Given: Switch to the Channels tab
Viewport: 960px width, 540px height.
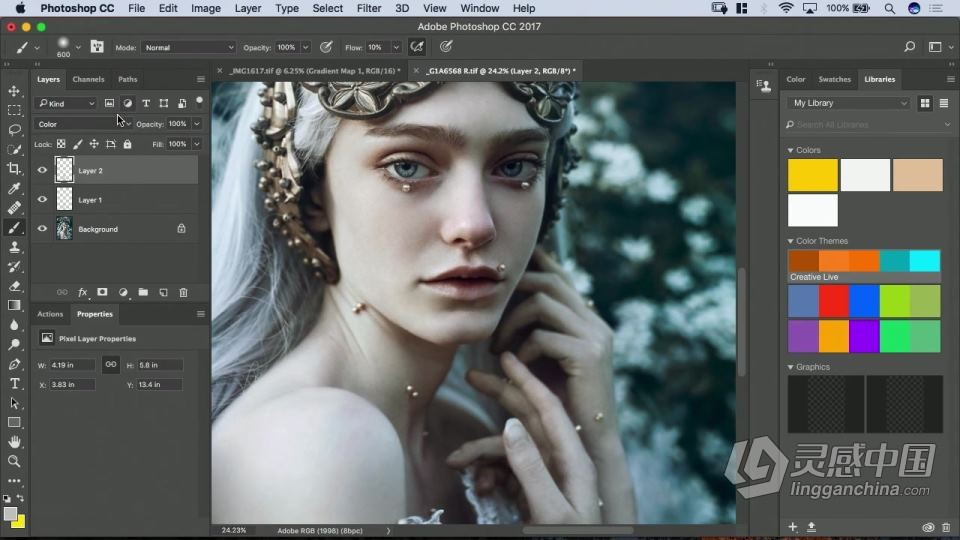Looking at the screenshot, I should (88, 80).
